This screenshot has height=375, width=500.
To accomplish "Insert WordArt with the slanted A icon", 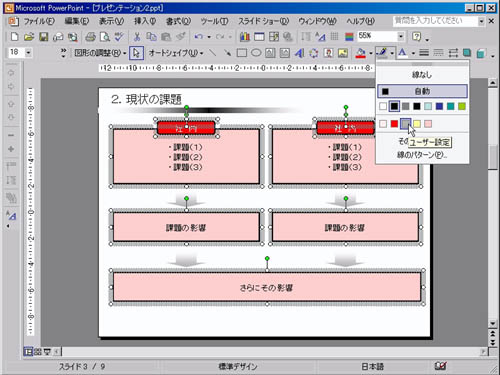I will pyautogui.click(x=299, y=53).
